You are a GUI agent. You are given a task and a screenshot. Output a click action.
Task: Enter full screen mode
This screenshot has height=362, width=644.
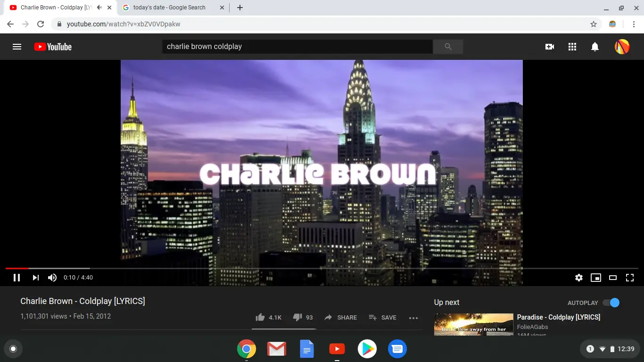[630, 278]
